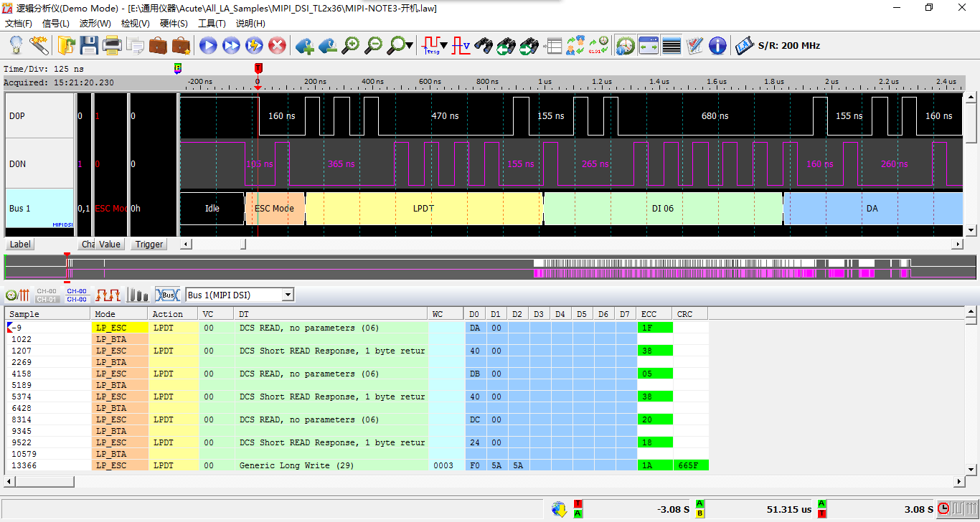
Task: Toggle the Bus decode view icon
Action: (x=168, y=295)
